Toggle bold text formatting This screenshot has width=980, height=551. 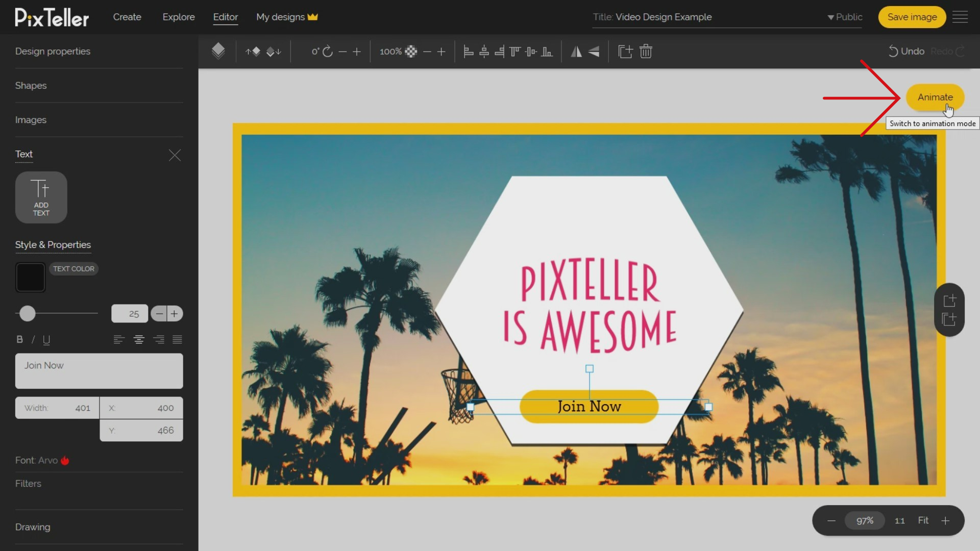pos(20,340)
